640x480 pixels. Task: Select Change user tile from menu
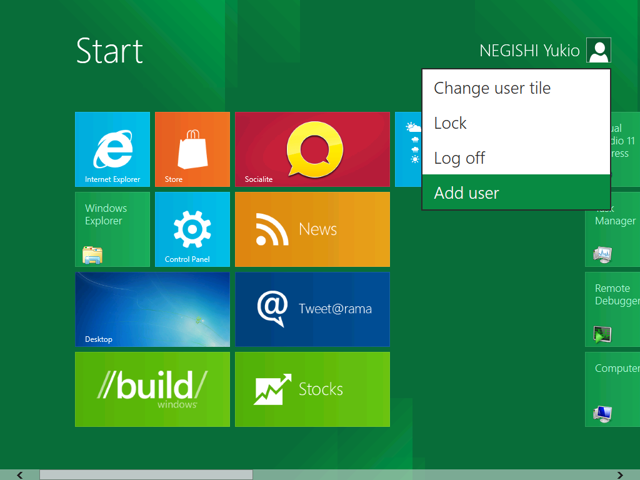pyautogui.click(x=516, y=88)
